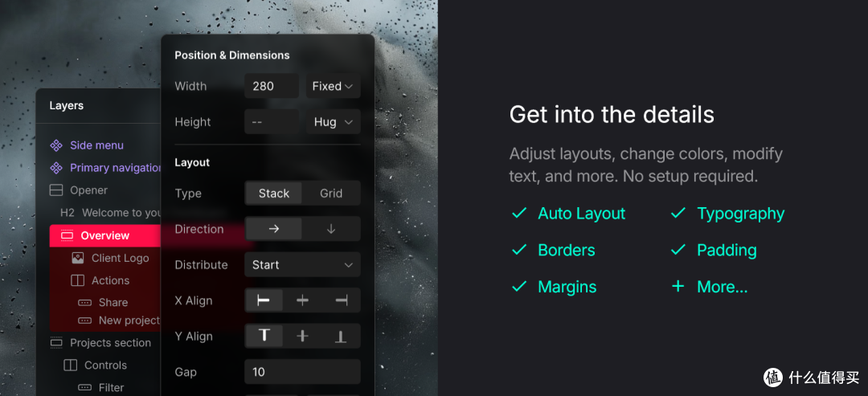
Task: Click the Primary navigation component icon
Action: tap(56, 168)
